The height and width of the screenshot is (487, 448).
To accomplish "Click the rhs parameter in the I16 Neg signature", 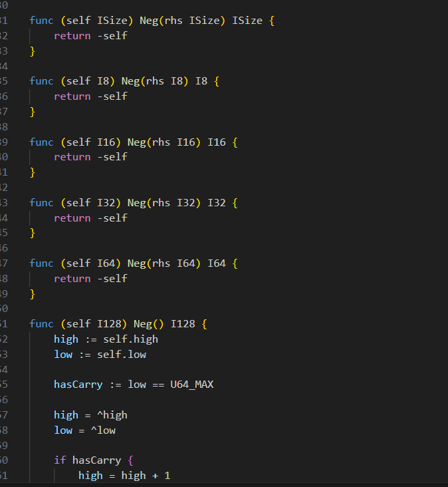I will (161, 142).
